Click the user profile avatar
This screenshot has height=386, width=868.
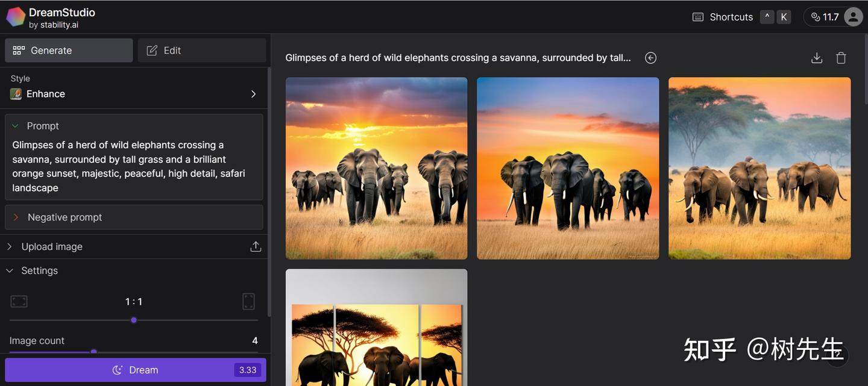coord(852,16)
